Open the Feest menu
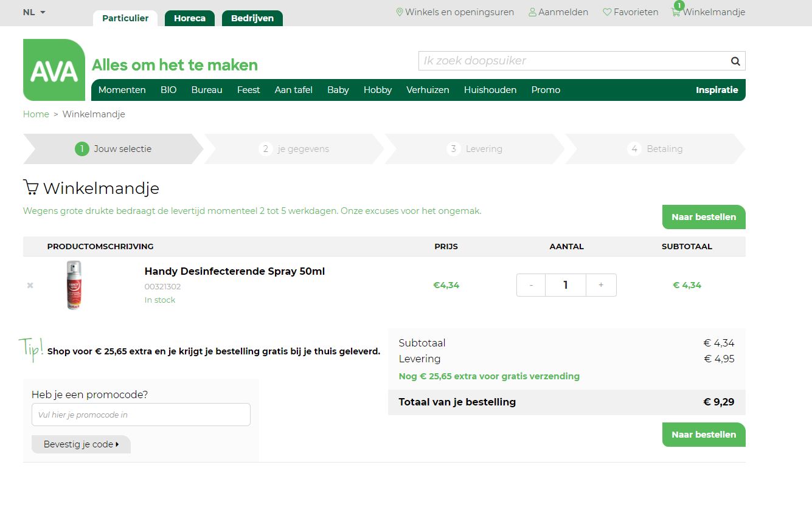Image resolution: width=812 pixels, height=527 pixels. point(248,90)
